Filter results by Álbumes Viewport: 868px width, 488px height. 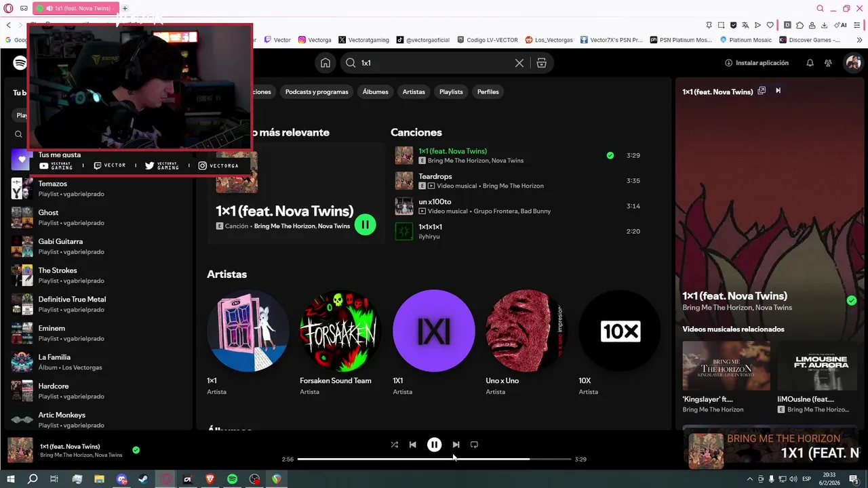pos(375,91)
